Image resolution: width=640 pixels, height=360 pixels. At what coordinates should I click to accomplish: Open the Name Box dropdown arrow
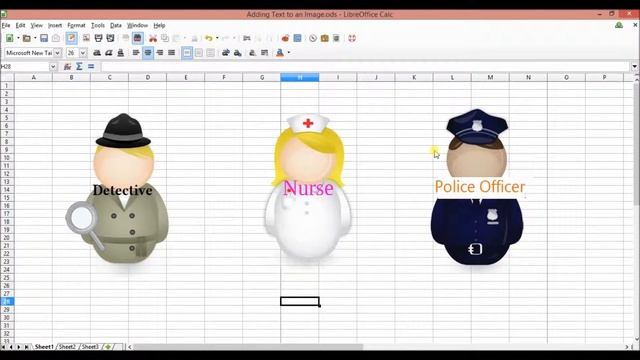tap(53, 67)
